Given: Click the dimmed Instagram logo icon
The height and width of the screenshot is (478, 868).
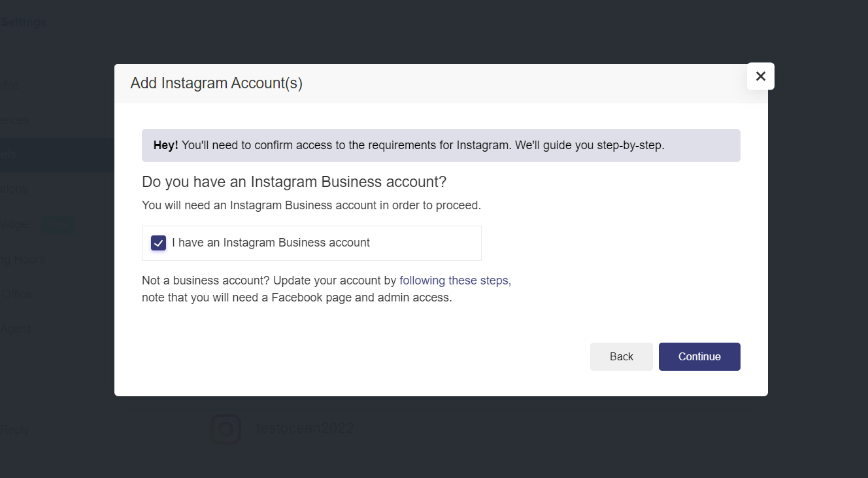Looking at the screenshot, I should pos(225,429).
